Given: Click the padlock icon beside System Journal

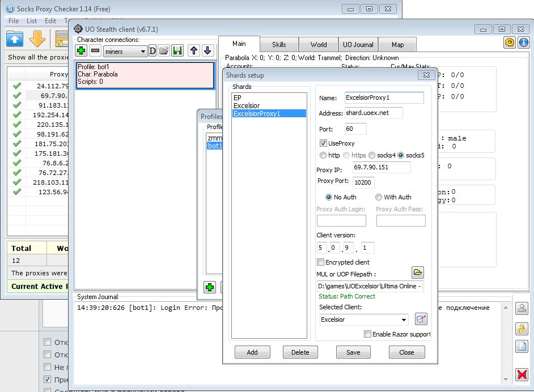Looking at the screenshot, I should coord(521,329).
